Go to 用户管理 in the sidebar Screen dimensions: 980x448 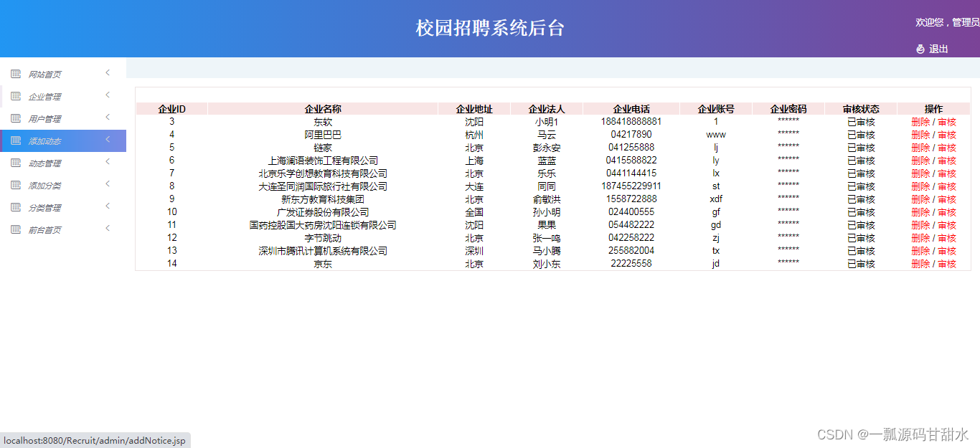[x=63, y=118]
